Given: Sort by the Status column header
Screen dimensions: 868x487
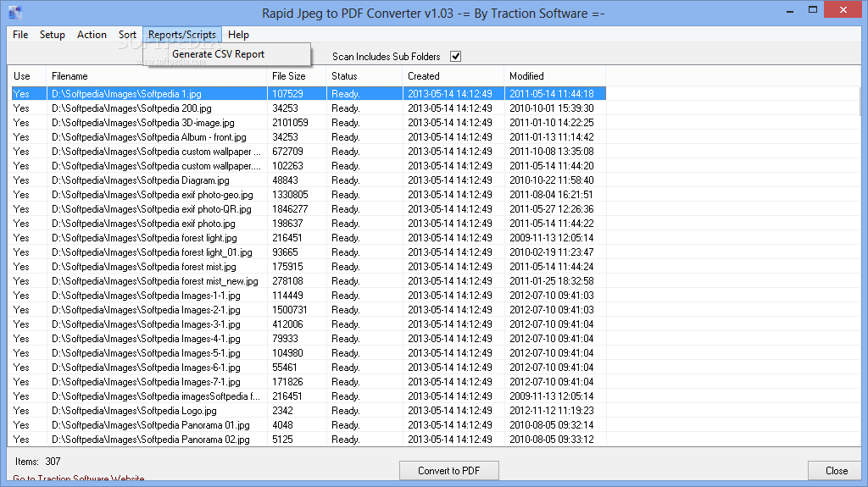Looking at the screenshot, I should click(x=364, y=76).
